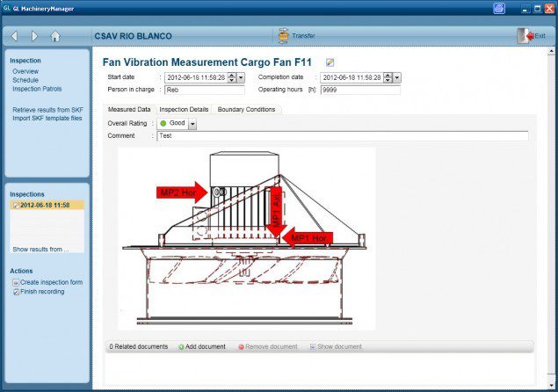Select the 2012-06-18 11:58 inspection entry
558x392 pixels.
[x=47, y=205]
